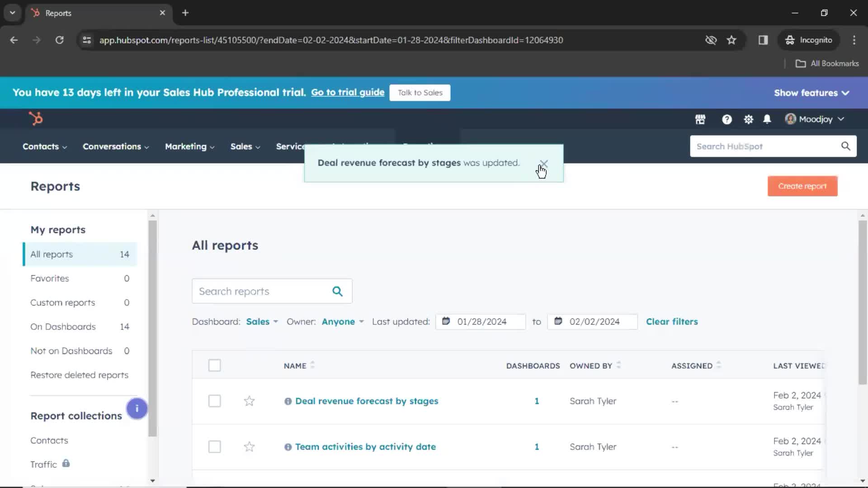Open the Moodjoy account menu
Viewport: 868px width, 488px height.
815,119
